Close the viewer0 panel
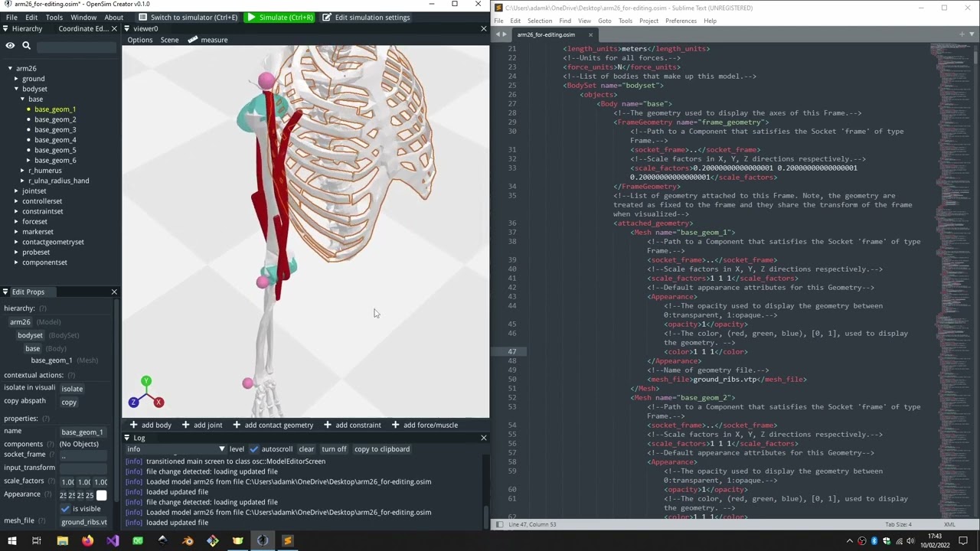 (483, 28)
